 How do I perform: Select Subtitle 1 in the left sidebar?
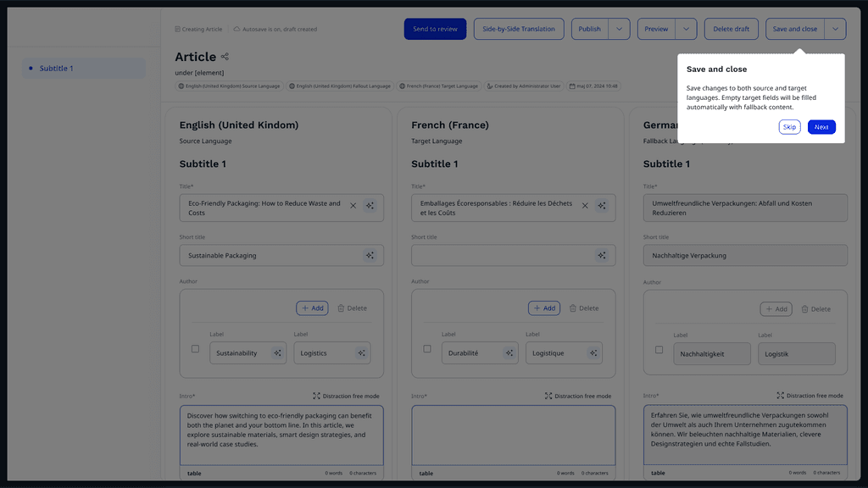click(84, 68)
